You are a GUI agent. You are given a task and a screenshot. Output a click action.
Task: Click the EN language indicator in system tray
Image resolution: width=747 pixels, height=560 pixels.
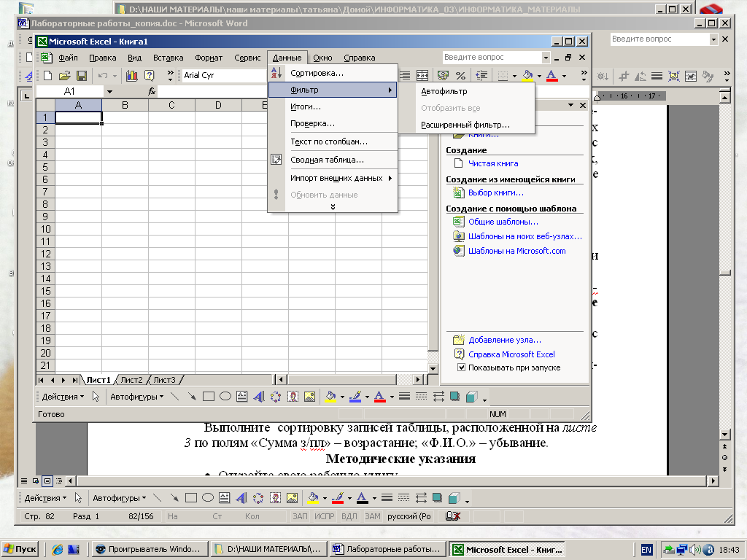point(646,550)
